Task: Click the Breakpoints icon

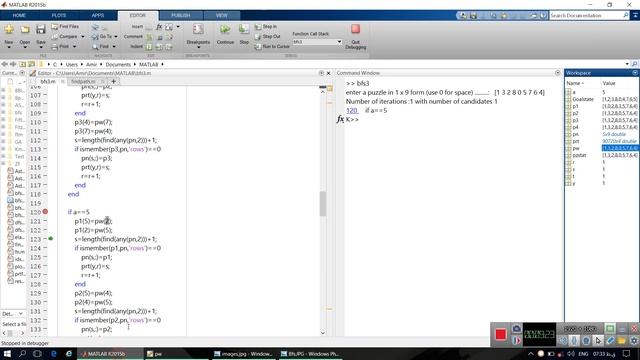Action: tap(198, 29)
